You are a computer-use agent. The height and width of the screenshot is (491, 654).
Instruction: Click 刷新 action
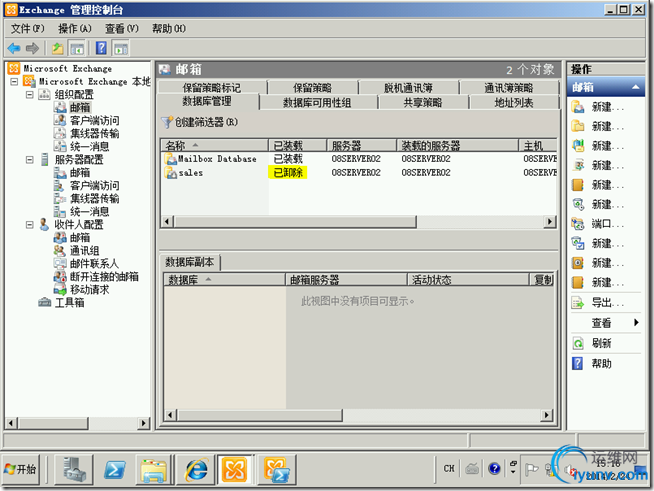(601, 343)
